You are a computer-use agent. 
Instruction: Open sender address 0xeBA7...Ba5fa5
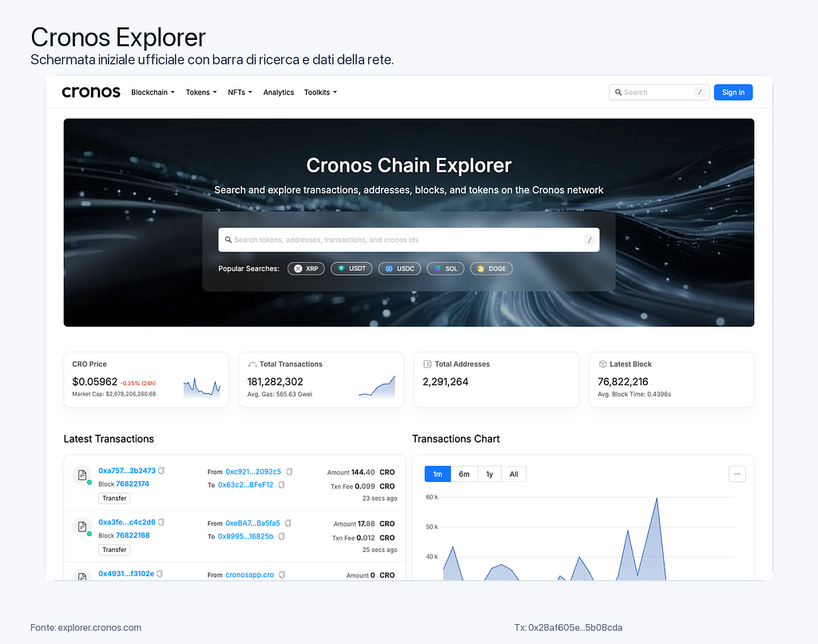252,523
